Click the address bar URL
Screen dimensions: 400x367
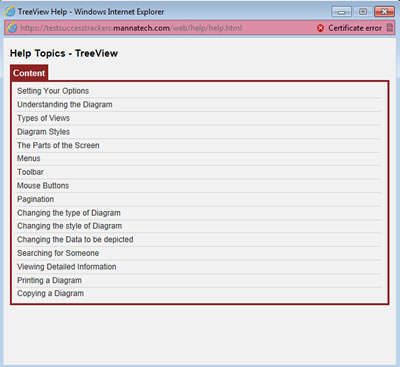pos(131,28)
